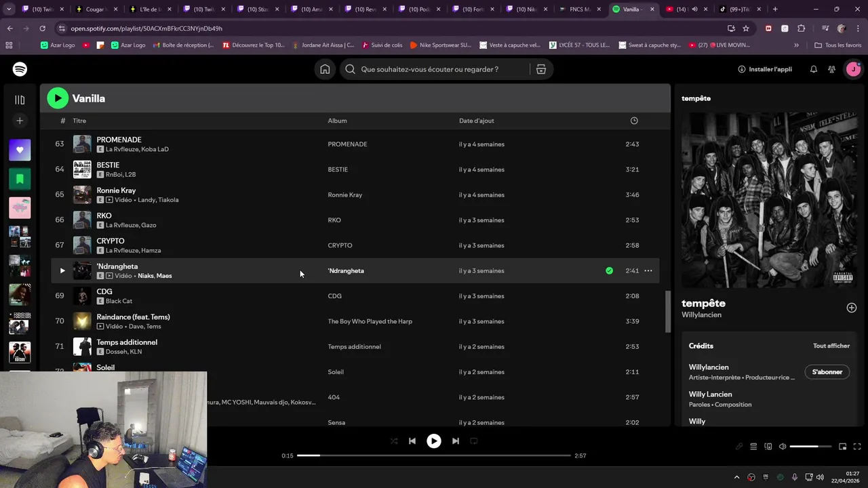This screenshot has width=868, height=488.
Task: Open the Browse icon beside search field
Action: pos(541,69)
